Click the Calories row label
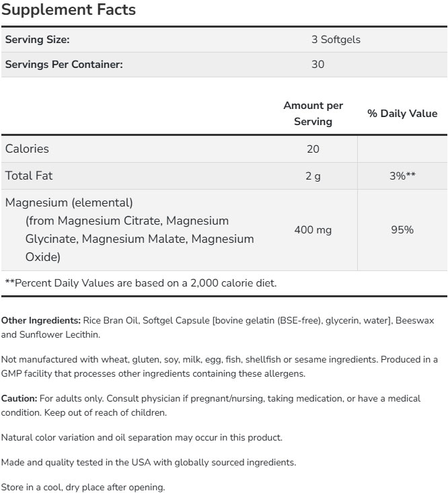 27,149
